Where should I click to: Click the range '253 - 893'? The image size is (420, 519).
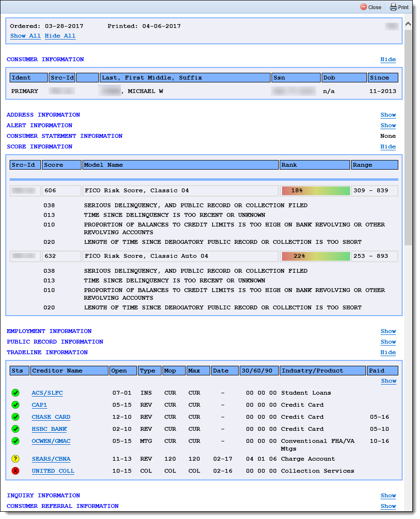click(371, 256)
